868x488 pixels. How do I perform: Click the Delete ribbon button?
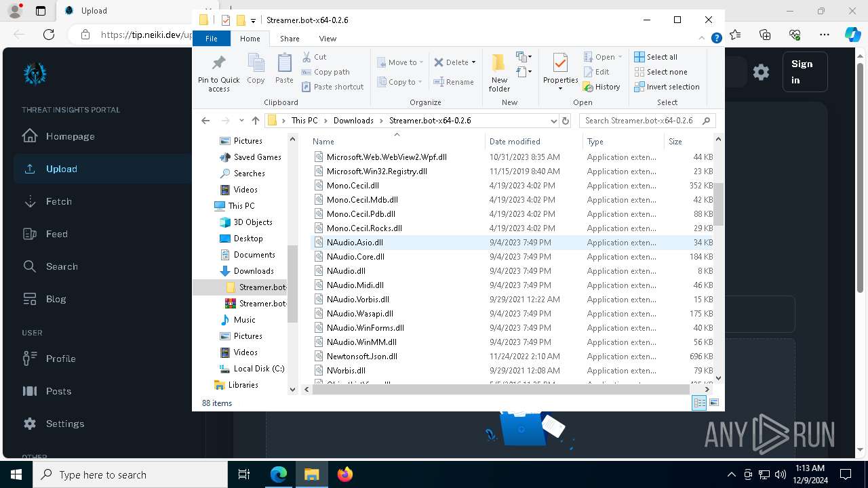451,62
